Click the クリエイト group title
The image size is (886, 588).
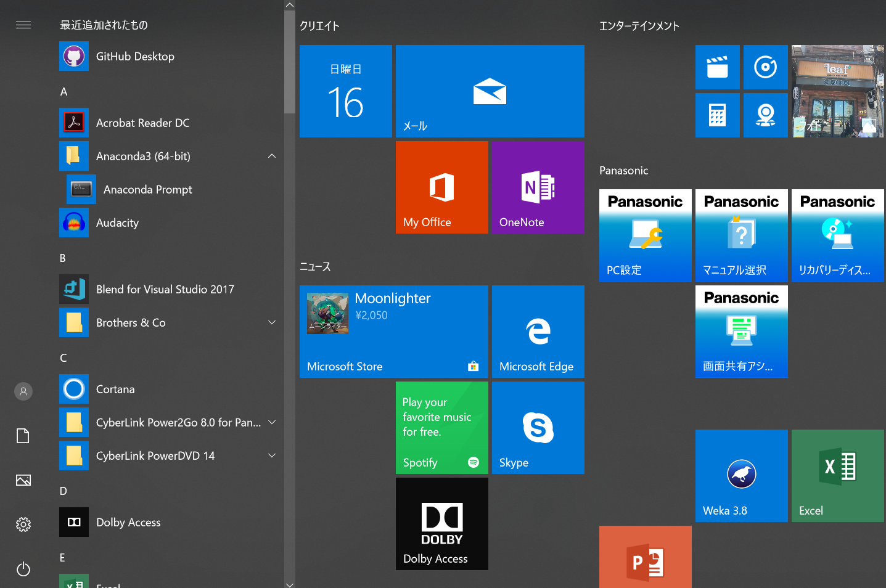coord(319,26)
